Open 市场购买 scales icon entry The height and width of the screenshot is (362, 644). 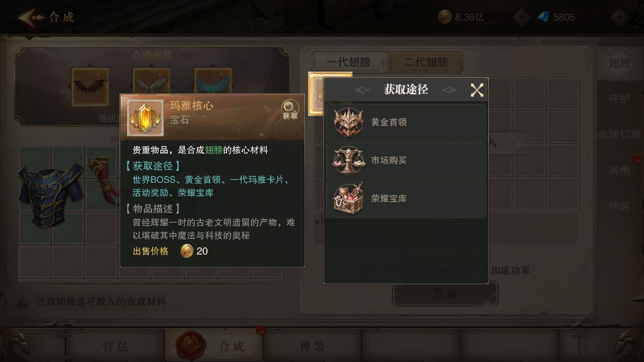348,160
